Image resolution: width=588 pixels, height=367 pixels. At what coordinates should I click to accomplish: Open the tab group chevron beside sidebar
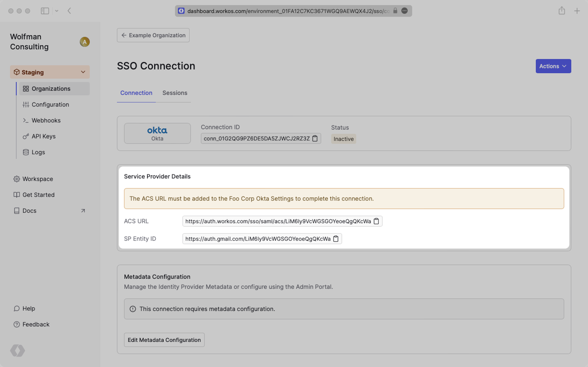[57, 11]
